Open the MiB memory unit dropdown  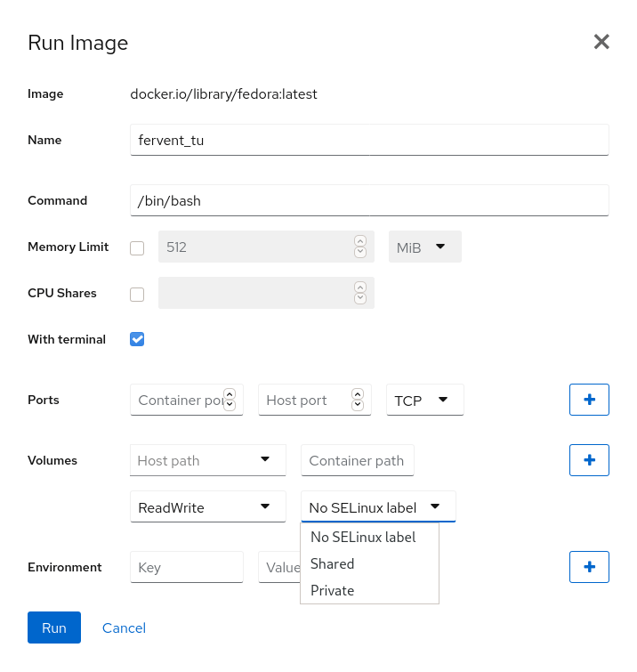click(x=425, y=247)
